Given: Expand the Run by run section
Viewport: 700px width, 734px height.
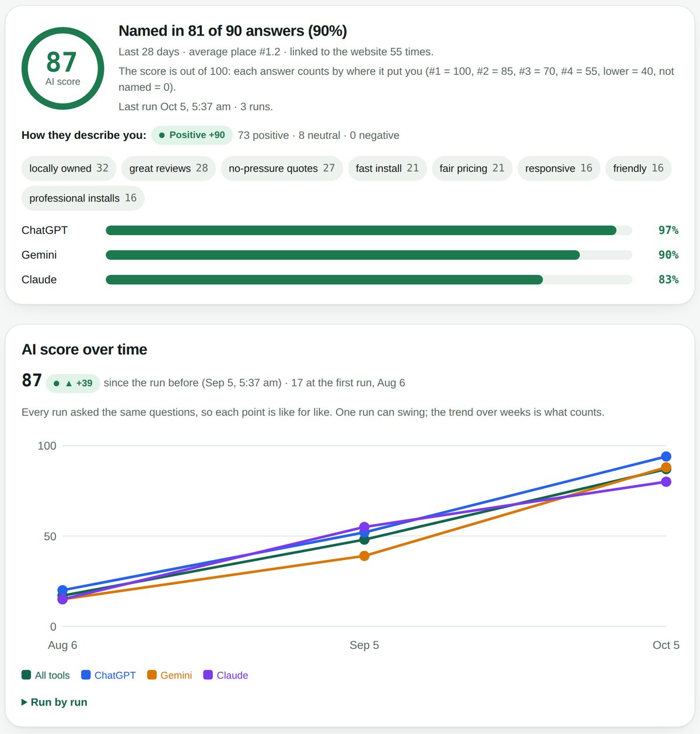Looking at the screenshot, I should [54, 702].
